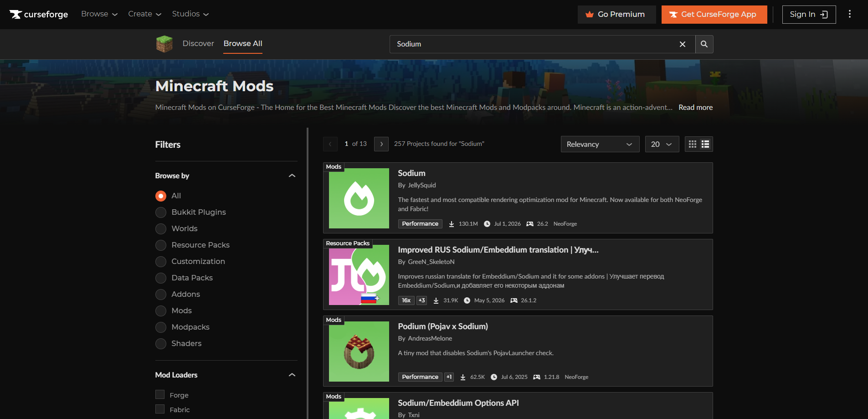Click the Go Premium button
Viewport: 868px width, 419px height.
617,15
